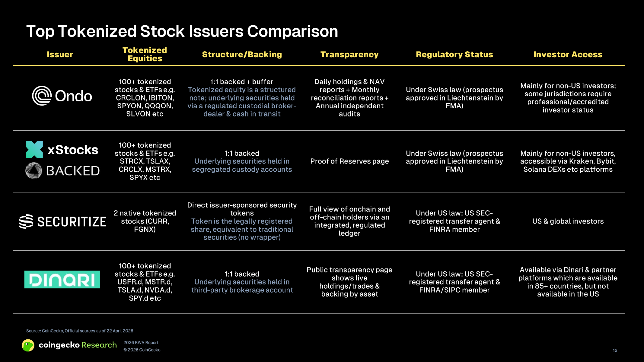
Task: Select the Investor Access column header
Action: point(568,55)
